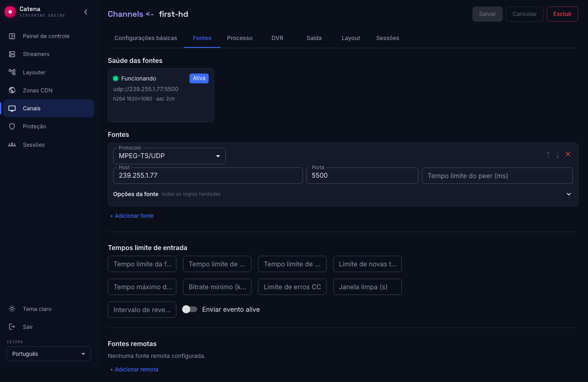The width and height of the screenshot is (588, 382).
Task: Click the Excluir button
Action: (562, 14)
